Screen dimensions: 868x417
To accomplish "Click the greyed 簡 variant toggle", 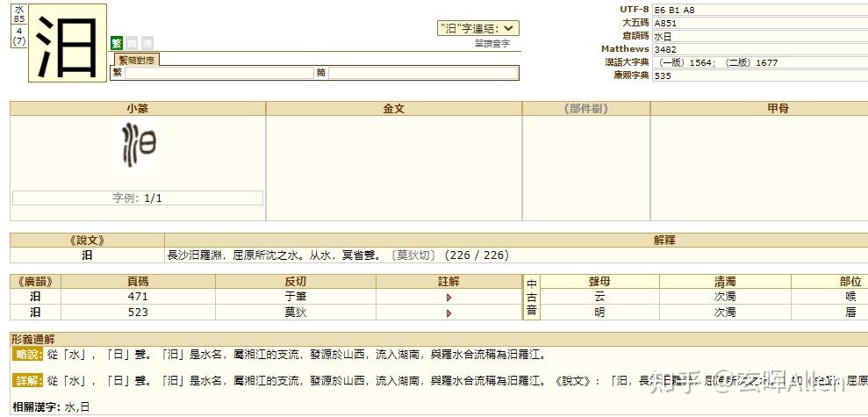I will tap(131, 43).
